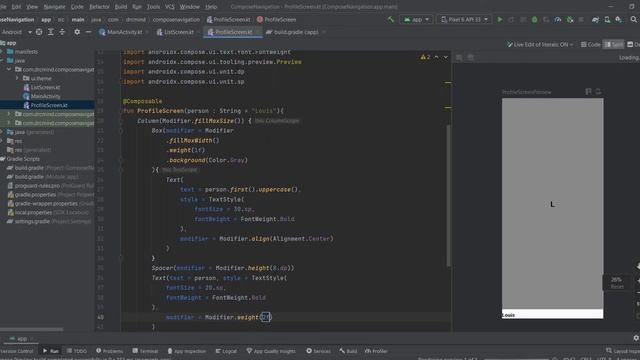Click the run tool window gear icon
Screen dimensions: 640x360
point(636,338)
